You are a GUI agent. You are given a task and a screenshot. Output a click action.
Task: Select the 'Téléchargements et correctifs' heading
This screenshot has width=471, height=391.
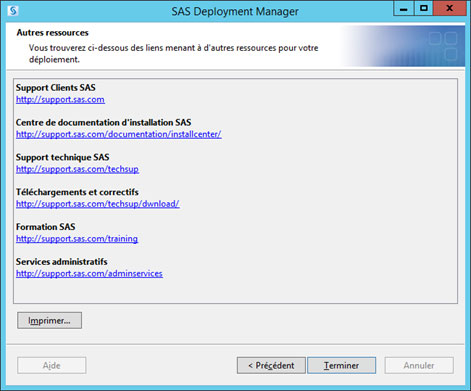(77, 192)
